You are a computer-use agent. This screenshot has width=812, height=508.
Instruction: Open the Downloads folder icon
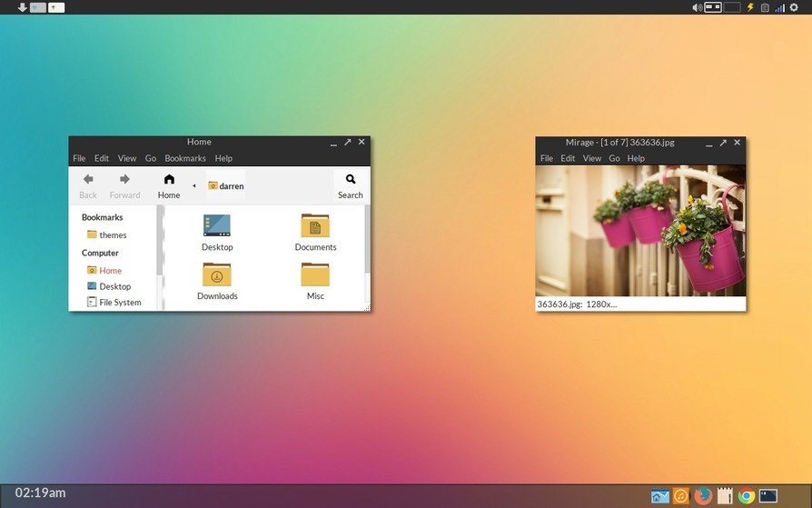(x=217, y=274)
